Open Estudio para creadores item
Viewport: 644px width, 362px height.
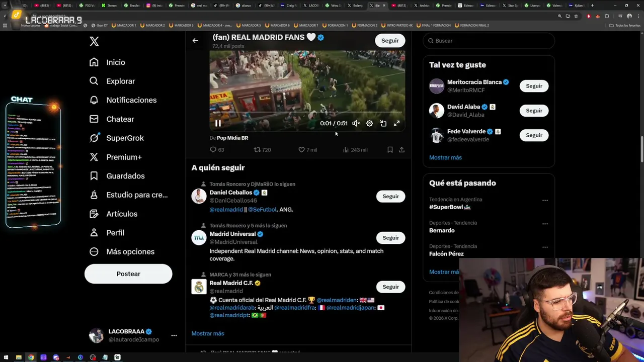click(128, 195)
